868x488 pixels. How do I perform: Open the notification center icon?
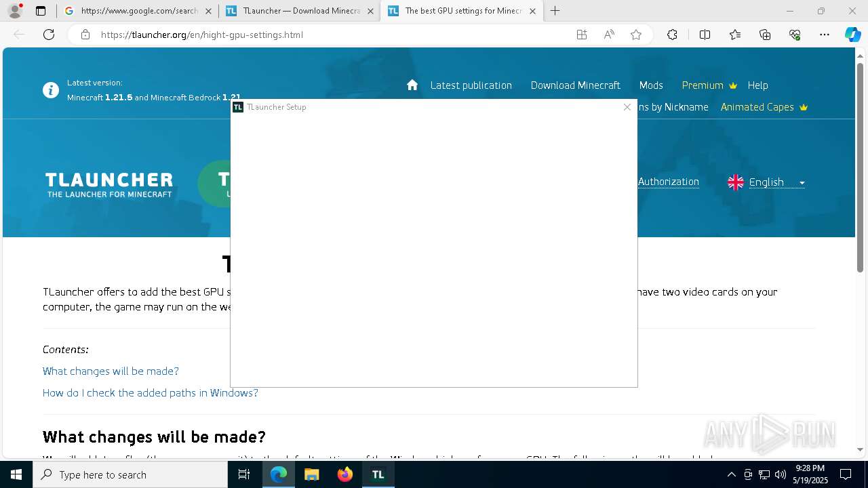[846, 474]
